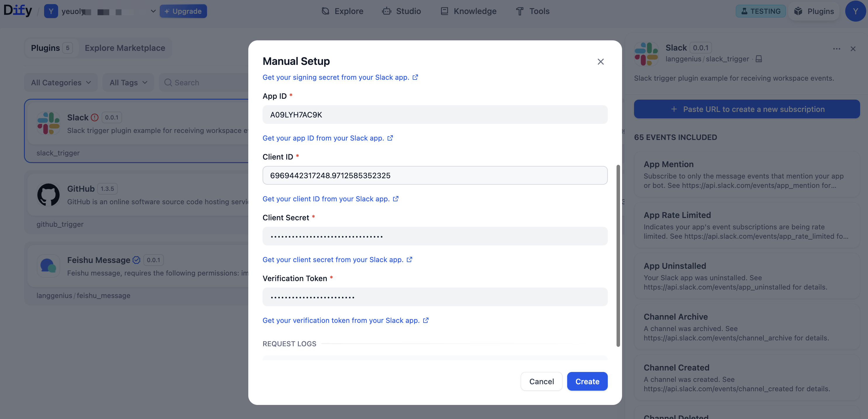This screenshot has width=868, height=419.
Task: Click the Feishu Message plugin icon
Action: [48, 266]
